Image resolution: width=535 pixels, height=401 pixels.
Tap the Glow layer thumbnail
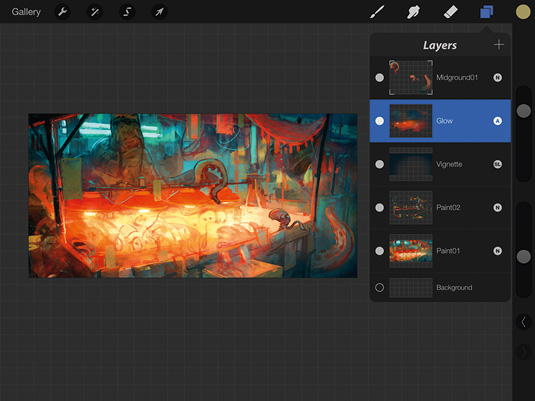(411, 121)
